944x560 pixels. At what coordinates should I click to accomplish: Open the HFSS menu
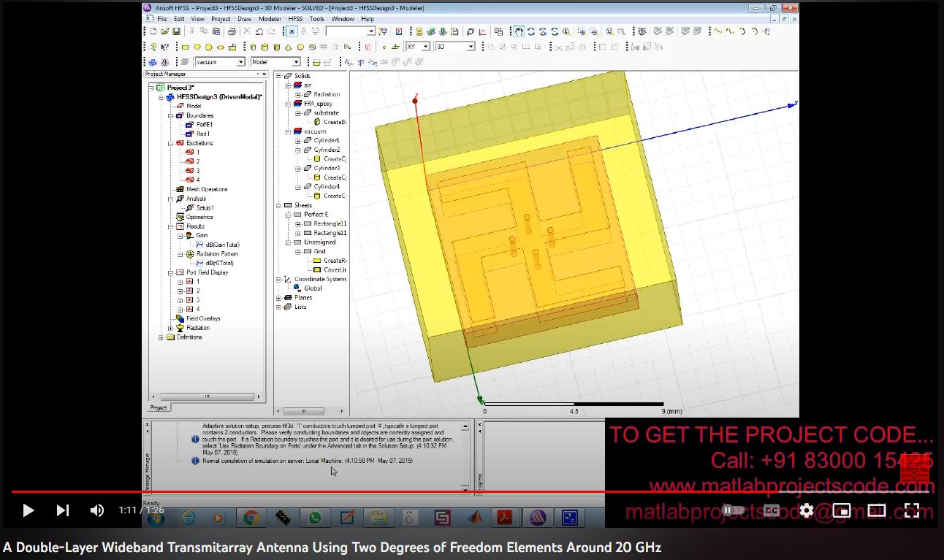coord(294,19)
